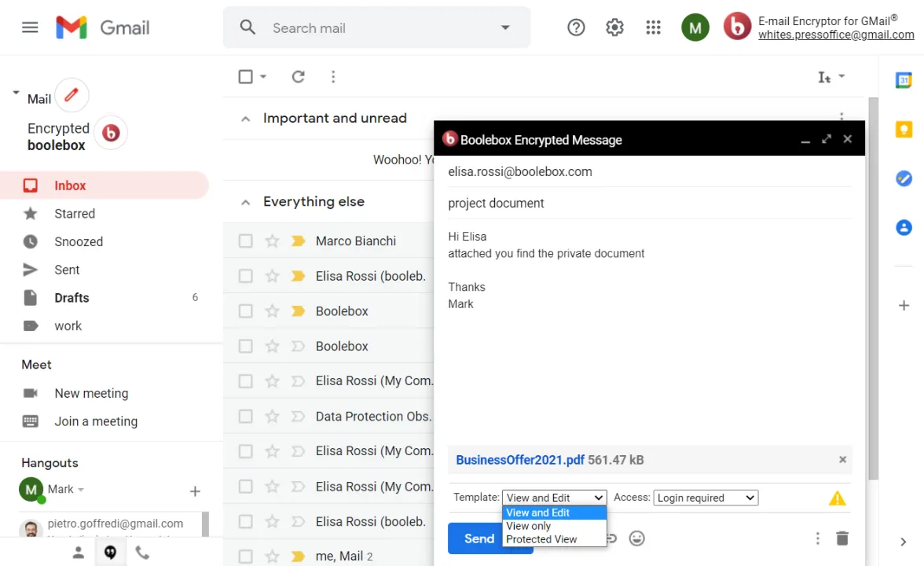Select the Marco Bianchi email checkbox
The width and height of the screenshot is (924, 566).
(245, 241)
